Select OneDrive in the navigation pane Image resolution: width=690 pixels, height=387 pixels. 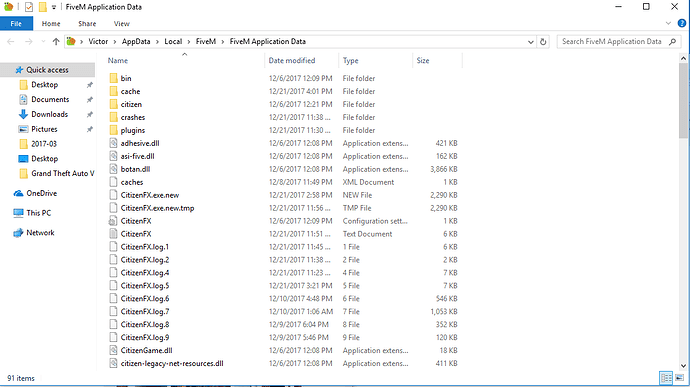pos(41,193)
